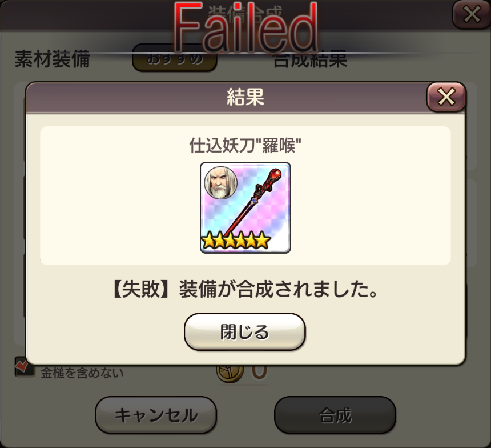The height and width of the screenshot is (448, 491).
Task: Click the 合成結果 section heading
Action: coord(311,60)
